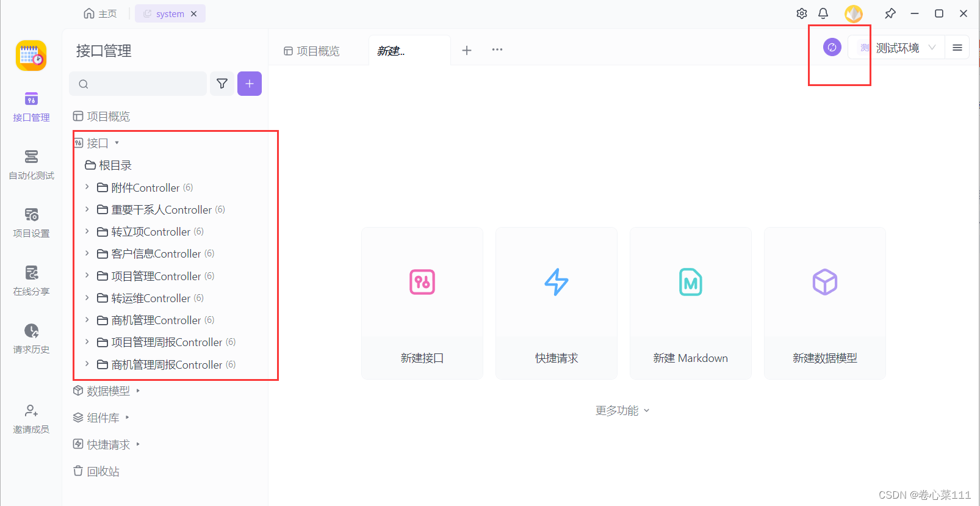980x506 pixels.
Task: Expand the 商机管理Controller folder
Action: (87, 320)
